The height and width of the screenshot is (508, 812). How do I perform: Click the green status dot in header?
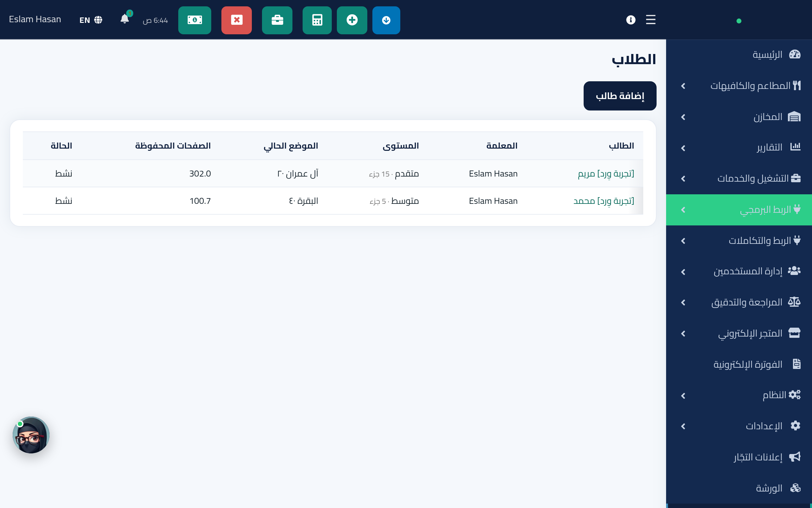pyautogui.click(x=739, y=21)
